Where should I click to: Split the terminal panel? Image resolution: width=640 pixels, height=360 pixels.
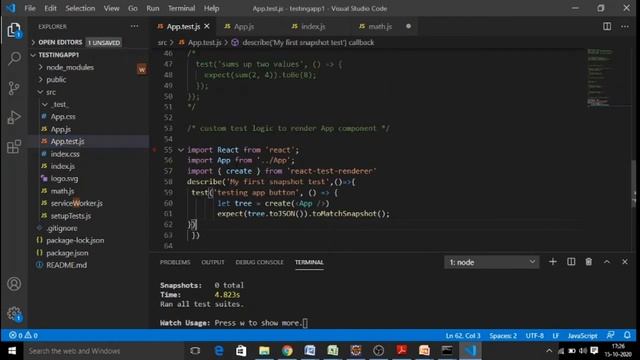tap(571, 262)
